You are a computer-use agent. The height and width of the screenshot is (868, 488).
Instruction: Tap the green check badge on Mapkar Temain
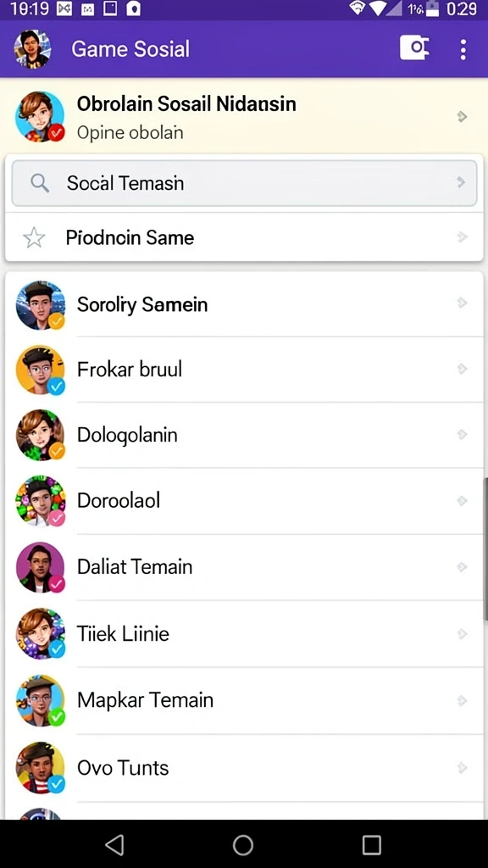pos(56,717)
